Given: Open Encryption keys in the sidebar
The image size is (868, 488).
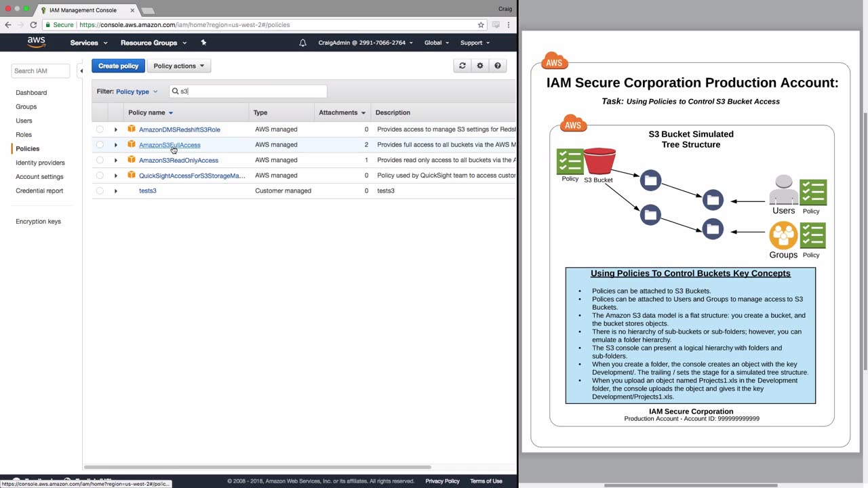Looking at the screenshot, I should coord(38,222).
